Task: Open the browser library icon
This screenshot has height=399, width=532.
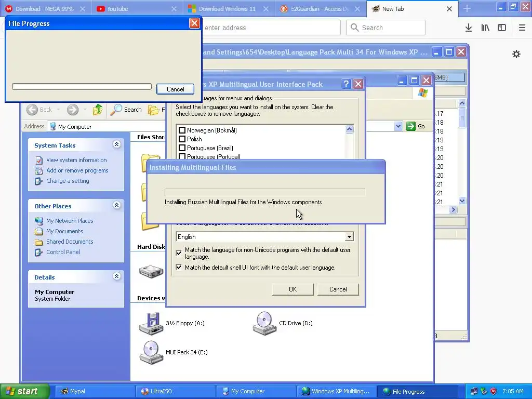Action: click(x=485, y=28)
